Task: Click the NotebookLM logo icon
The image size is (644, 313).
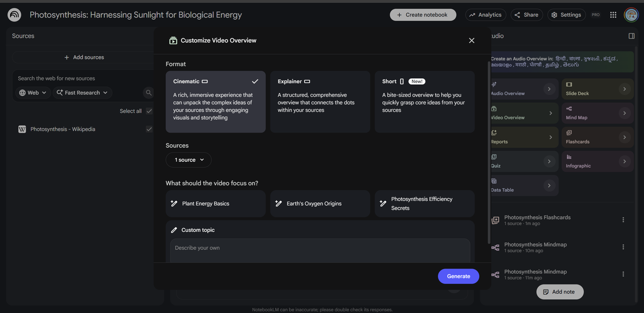Action: [14, 15]
